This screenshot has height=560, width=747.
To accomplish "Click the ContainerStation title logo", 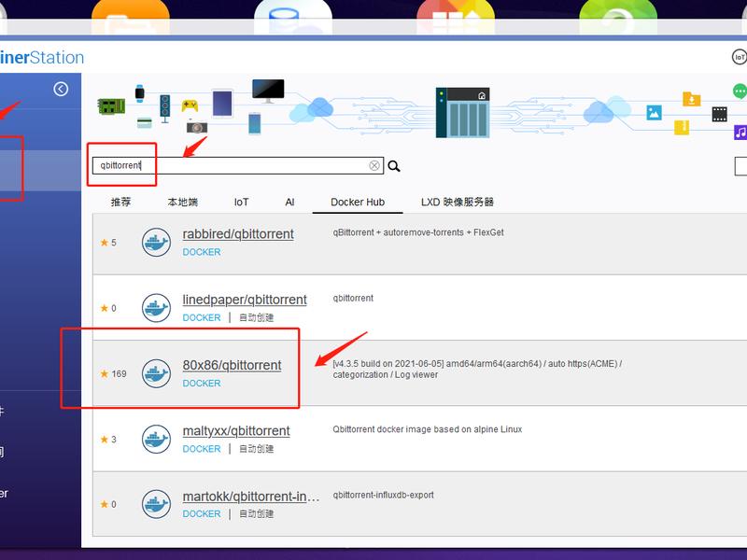I will tap(42, 58).
